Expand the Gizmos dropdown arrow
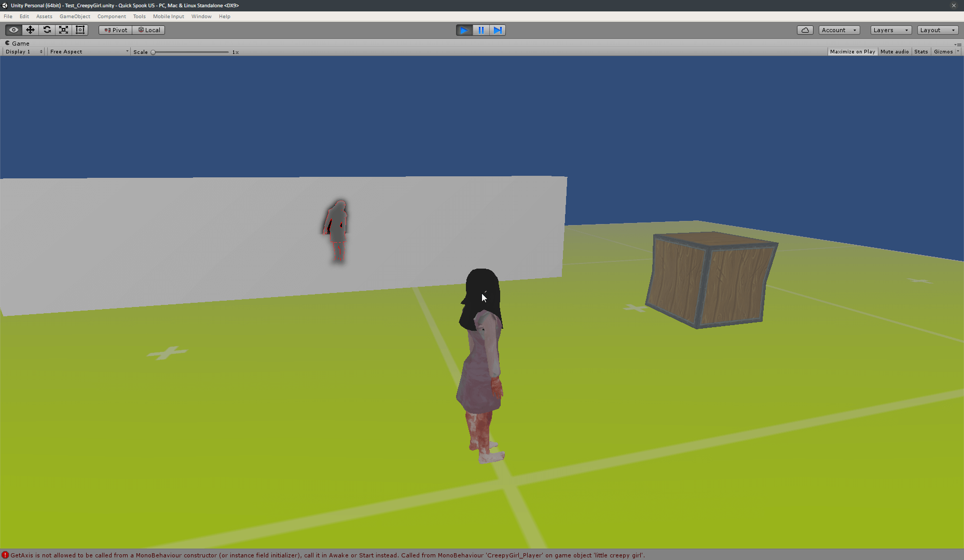This screenshot has width=964, height=560. pyautogui.click(x=958, y=51)
